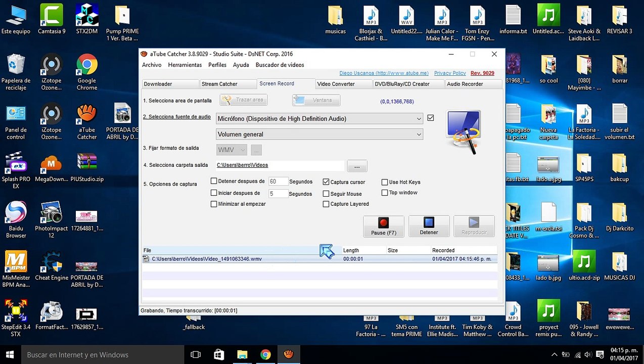The height and width of the screenshot is (364, 644).
Task: Open Panel de control desktop icon
Action: 16,122
